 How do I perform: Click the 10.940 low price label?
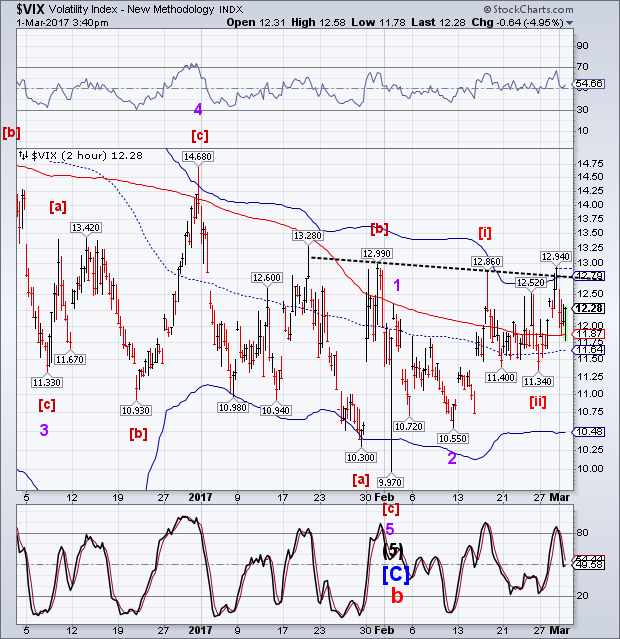click(276, 410)
